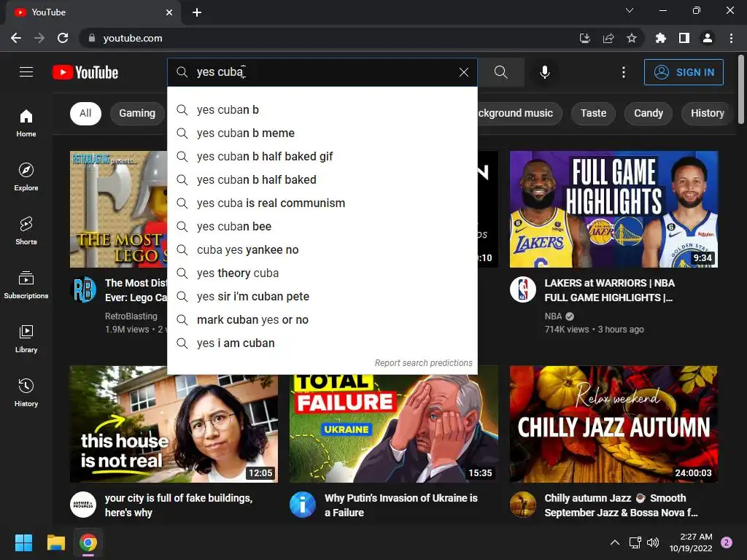Image resolution: width=747 pixels, height=560 pixels.
Task: Open Shorts in the sidebar
Action: pos(26,231)
